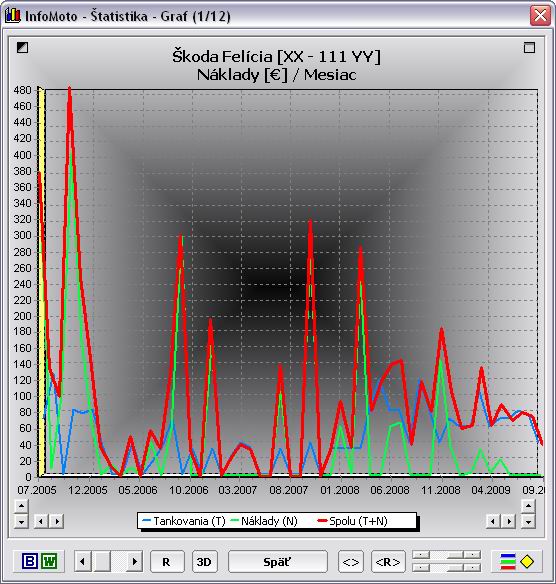The width and height of the screenshot is (556, 584).
Task: Click the upper mini slider's right end button
Action: pyautogui.click(x=472, y=555)
